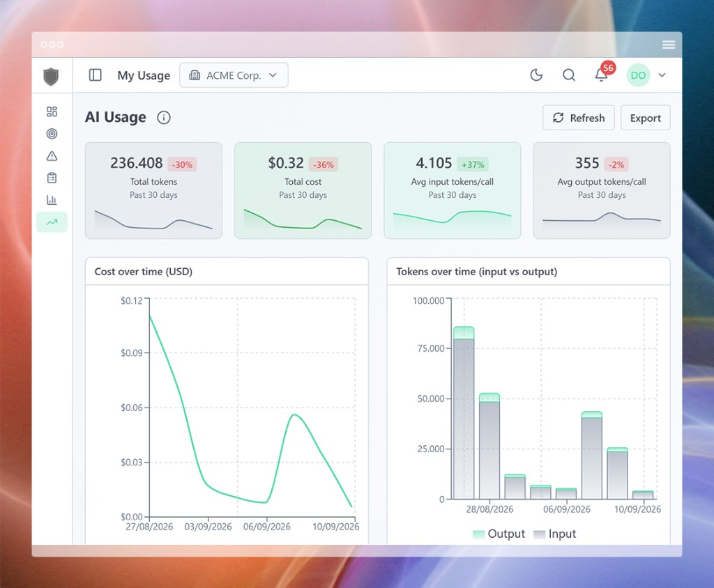
Task: Click Tokens over time chart title
Action: click(x=477, y=272)
